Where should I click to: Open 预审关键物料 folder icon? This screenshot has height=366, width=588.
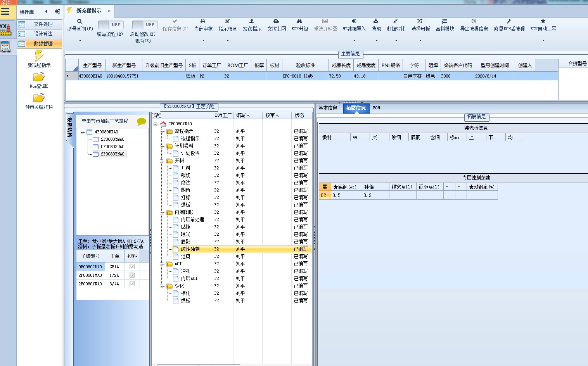[39, 98]
